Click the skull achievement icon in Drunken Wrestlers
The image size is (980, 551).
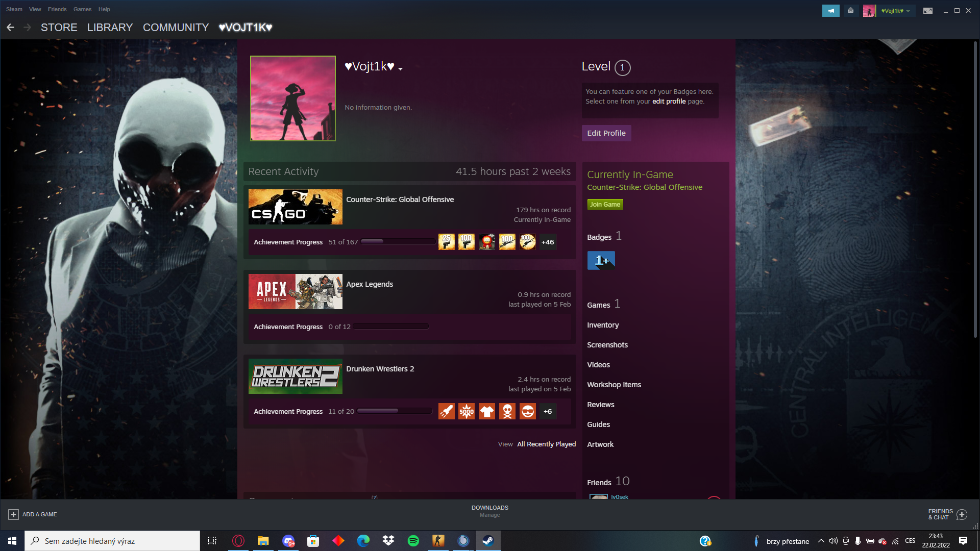point(507,411)
